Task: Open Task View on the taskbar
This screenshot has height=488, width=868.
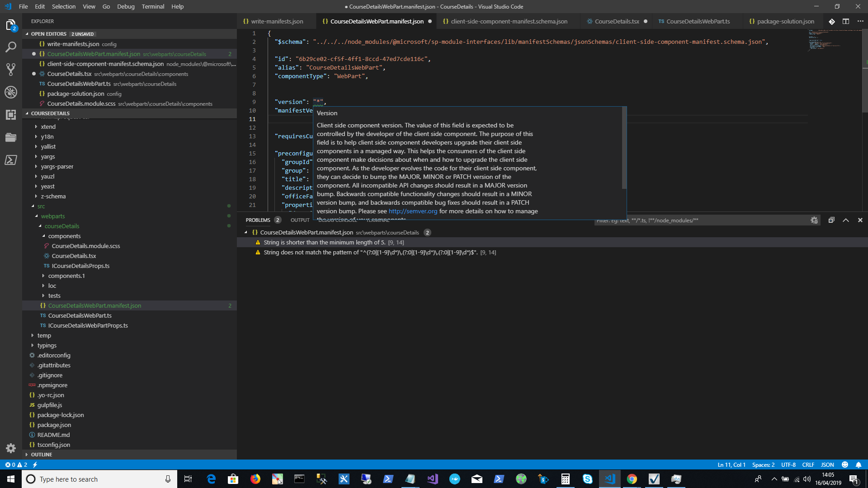Action: pos(188,479)
